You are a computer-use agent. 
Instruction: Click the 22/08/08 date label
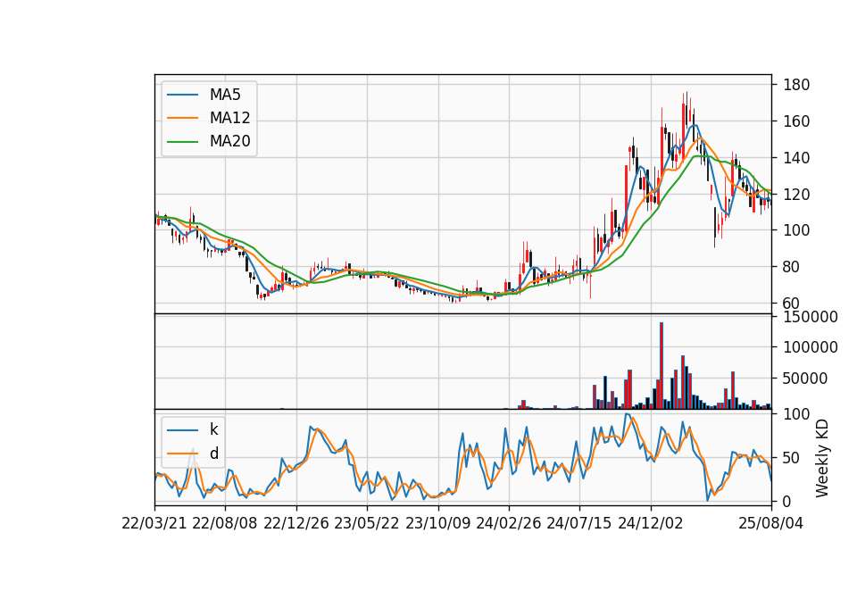[225, 523]
